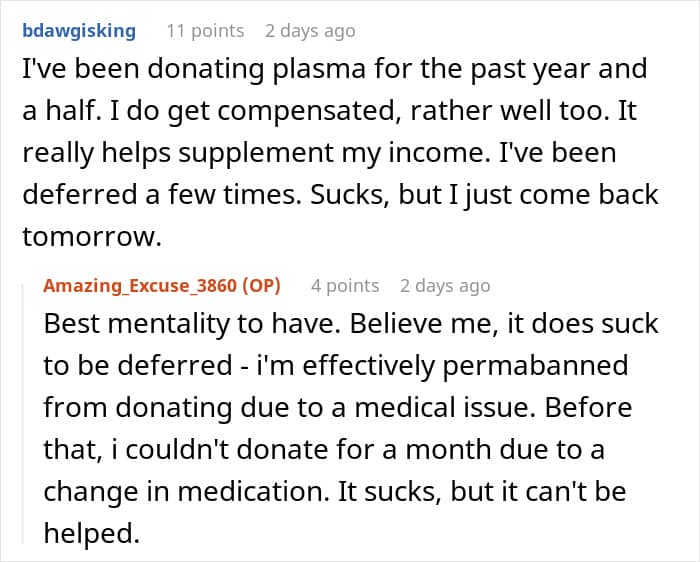
Task: Open bdawgisking's user profile link
Action: pos(79,31)
